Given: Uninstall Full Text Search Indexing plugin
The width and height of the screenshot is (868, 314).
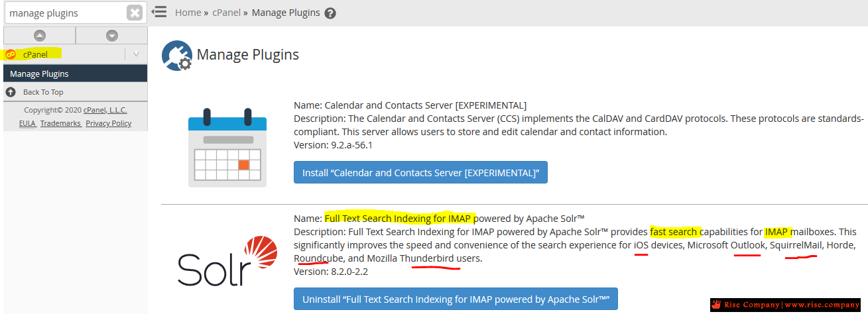Looking at the screenshot, I should pos(456,299).
